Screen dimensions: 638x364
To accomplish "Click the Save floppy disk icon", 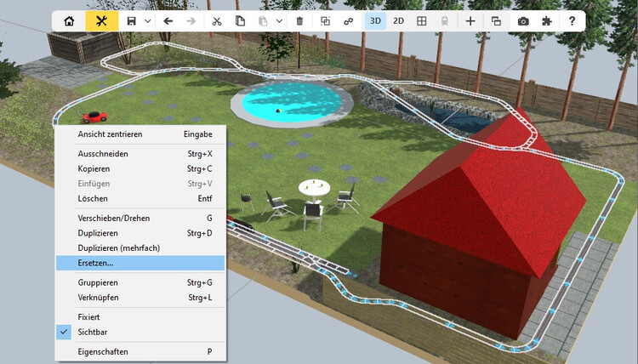I will tap(131, 21).
